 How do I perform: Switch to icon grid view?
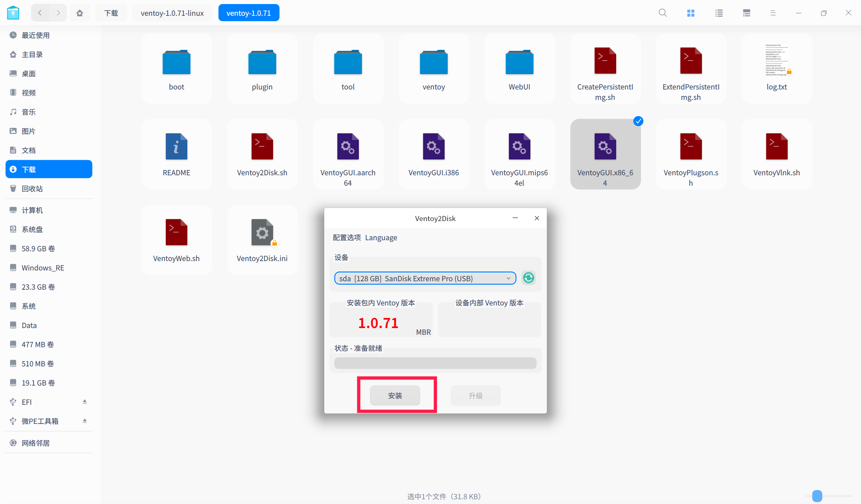coord(690,13)
